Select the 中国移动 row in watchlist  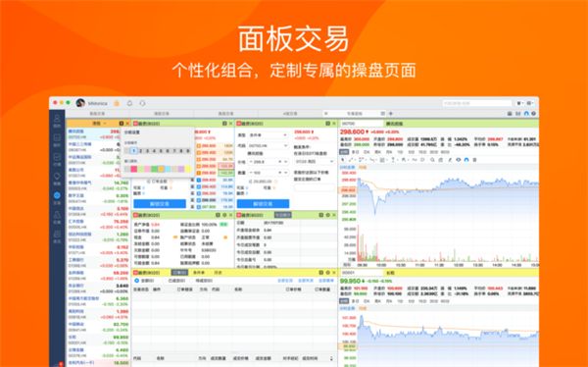[x=99, y=327]
